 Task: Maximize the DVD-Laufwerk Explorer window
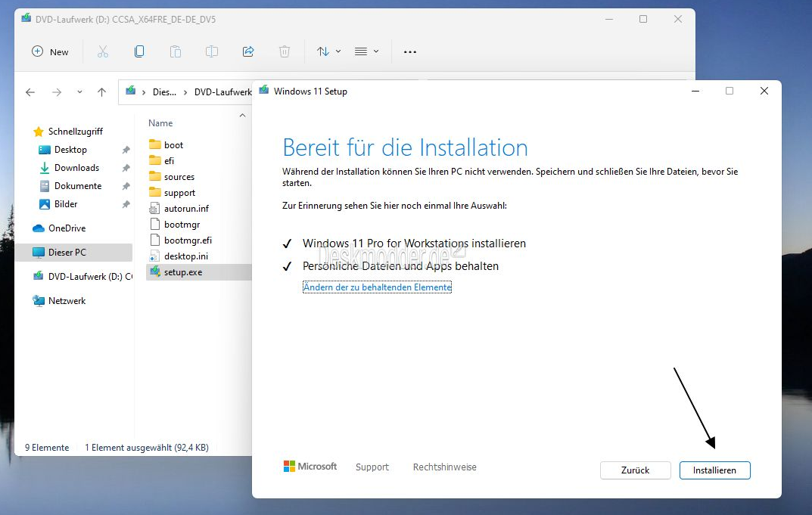tap(643, 19)
